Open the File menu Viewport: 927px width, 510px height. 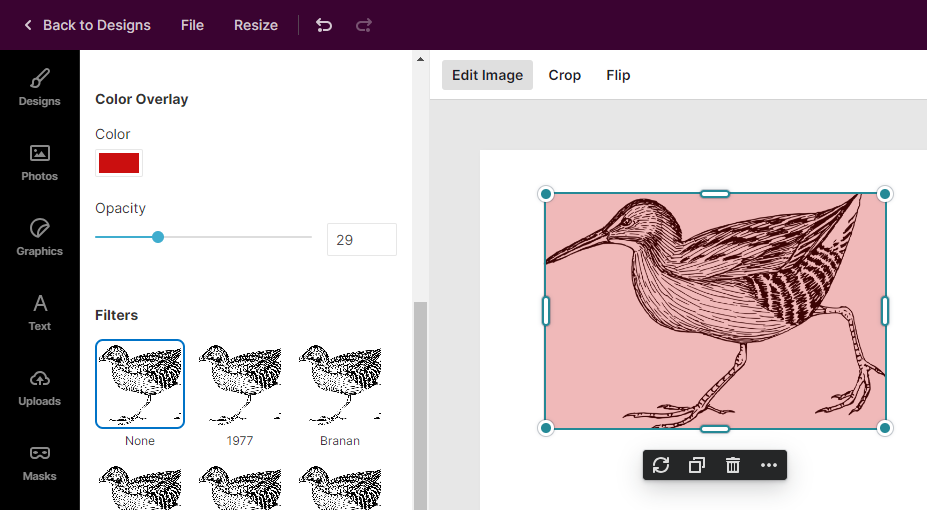click(192, 25)
